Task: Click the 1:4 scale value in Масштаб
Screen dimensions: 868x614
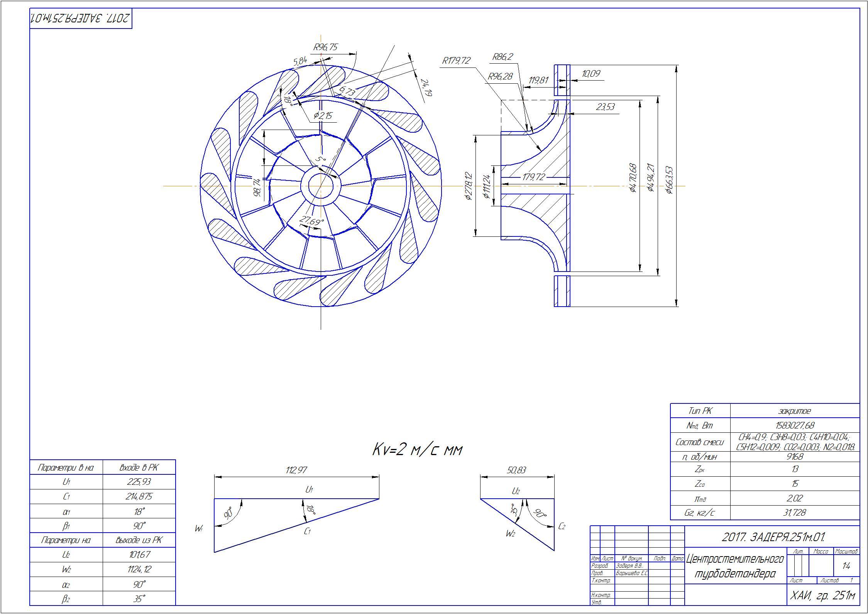Action: (x=846, y=566)
